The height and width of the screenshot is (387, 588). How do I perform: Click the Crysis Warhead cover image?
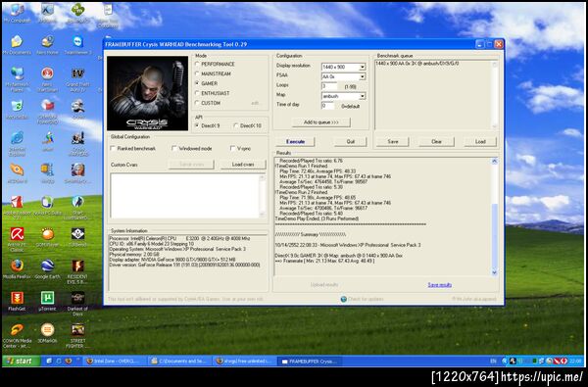pyautogui.click(x=147, y=93)
